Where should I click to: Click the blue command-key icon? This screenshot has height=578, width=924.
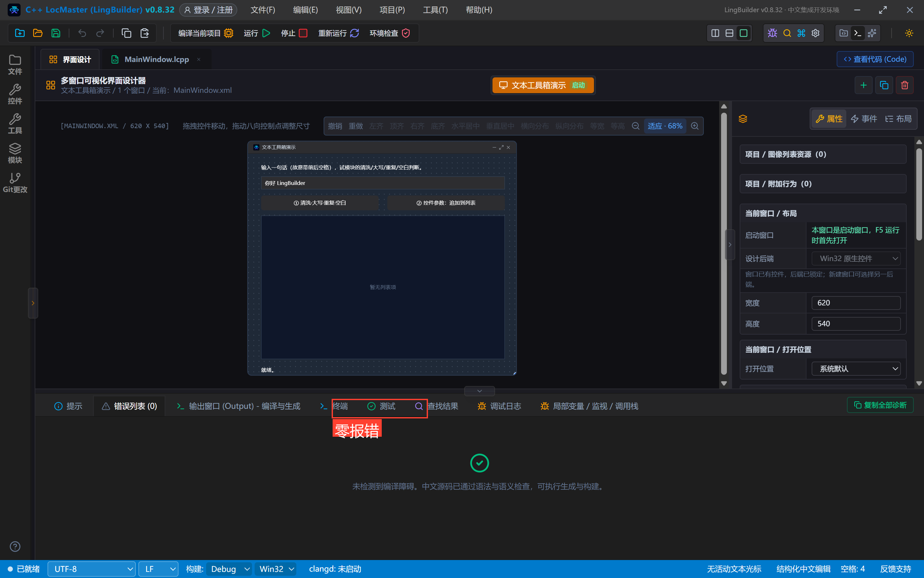pyautogui.click(x=801, y=33)
